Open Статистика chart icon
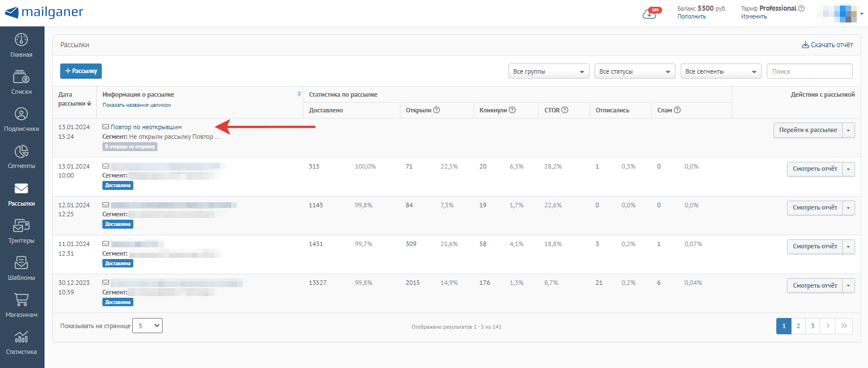This screenshot has width=868, height=368. click(x=21, y=338)
